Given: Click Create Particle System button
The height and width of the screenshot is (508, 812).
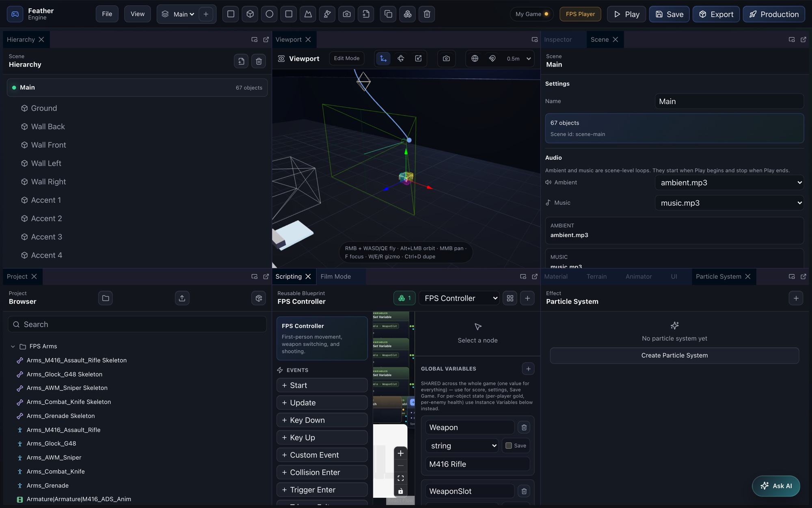Looking at the screenshot, I should 674,356.
